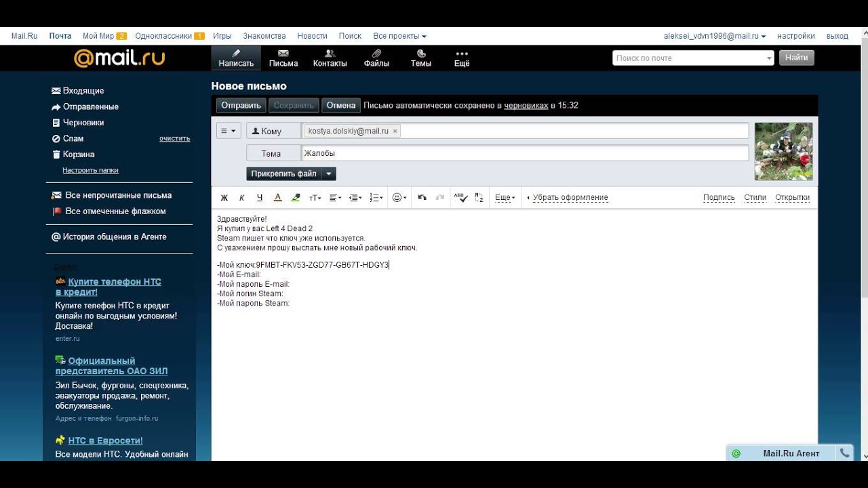
Task: Click the contact avatar thumbnail
Action: 784,151
